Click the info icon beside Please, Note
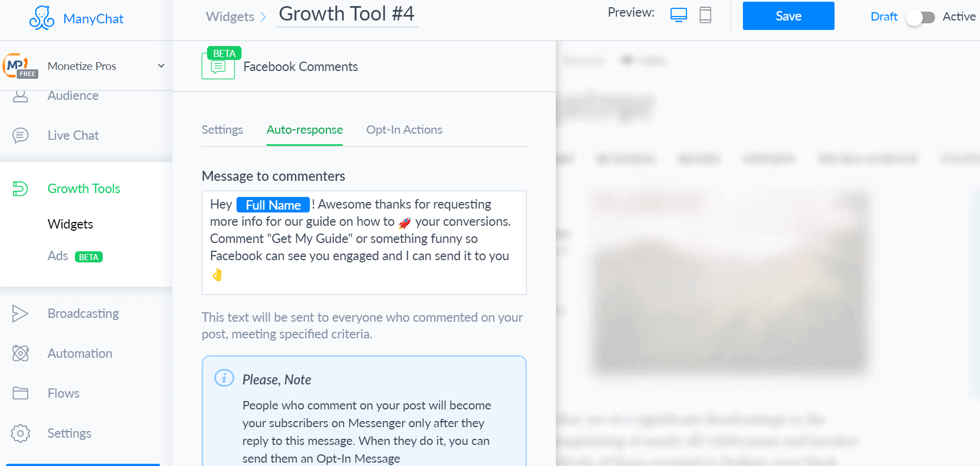This screenshot has width=980, height=466. pos(224,378)
